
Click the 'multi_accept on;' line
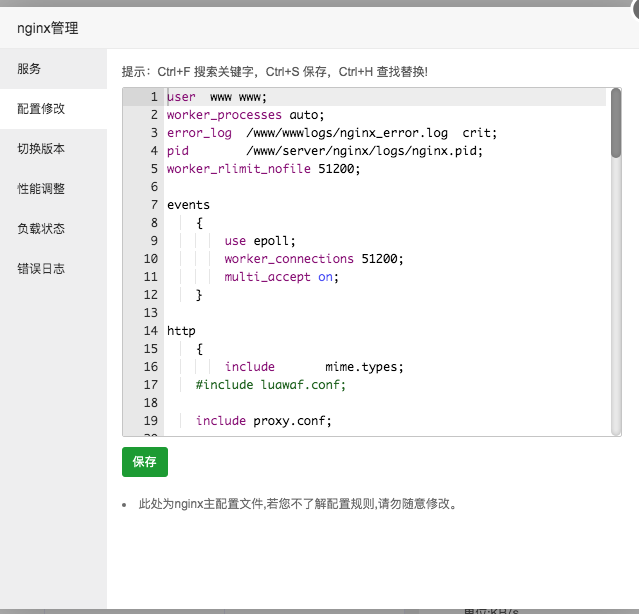(x=282, y=277)
